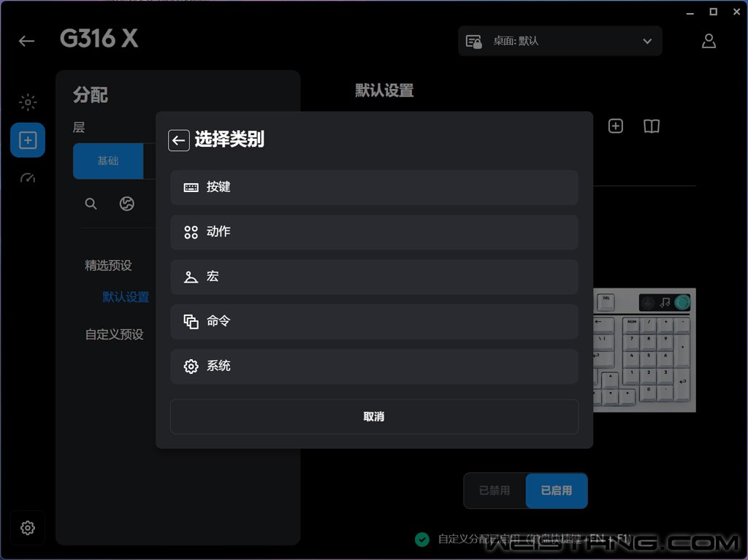Open the 命令 category

tap(374, 321)
